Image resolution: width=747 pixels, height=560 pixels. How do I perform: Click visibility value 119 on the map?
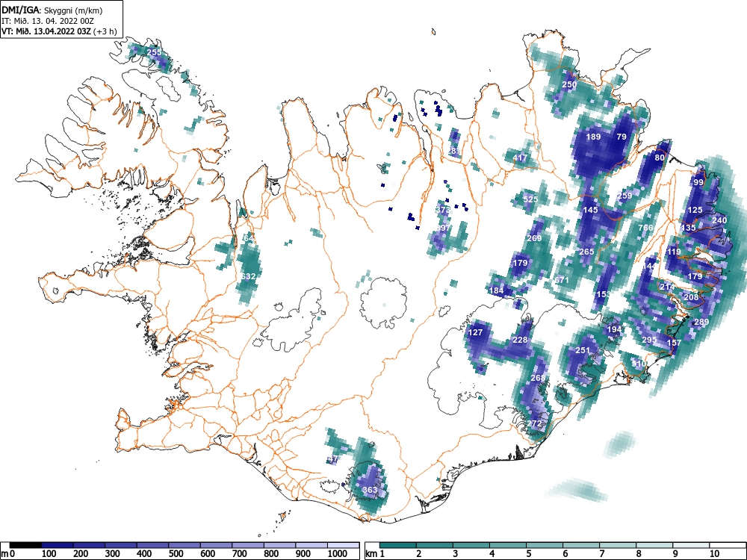[674, 252]
